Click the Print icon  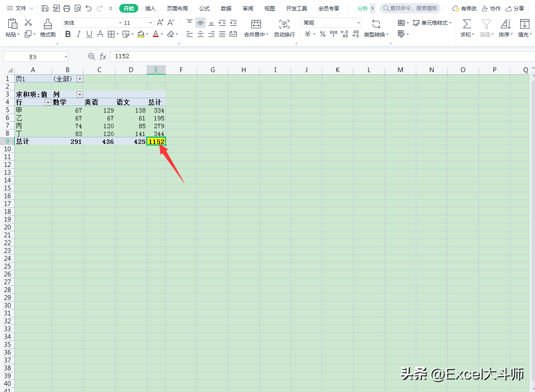[67, 8]
